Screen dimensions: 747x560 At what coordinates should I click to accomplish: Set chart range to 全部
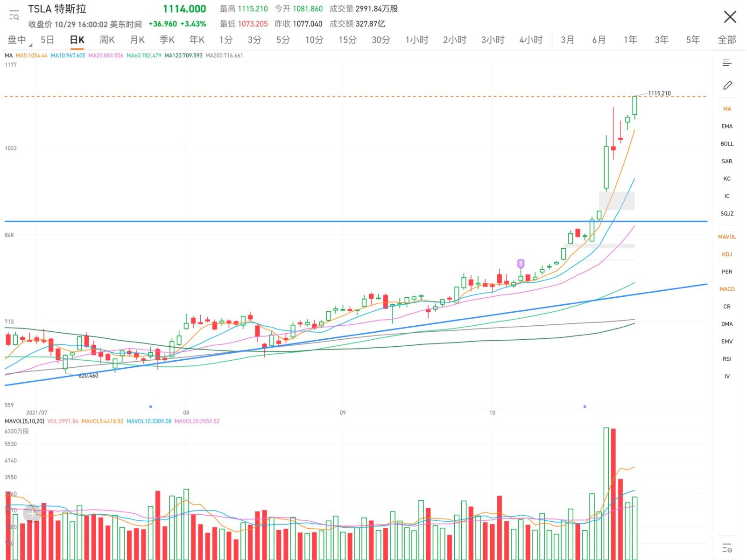click(x=726, y=40)
